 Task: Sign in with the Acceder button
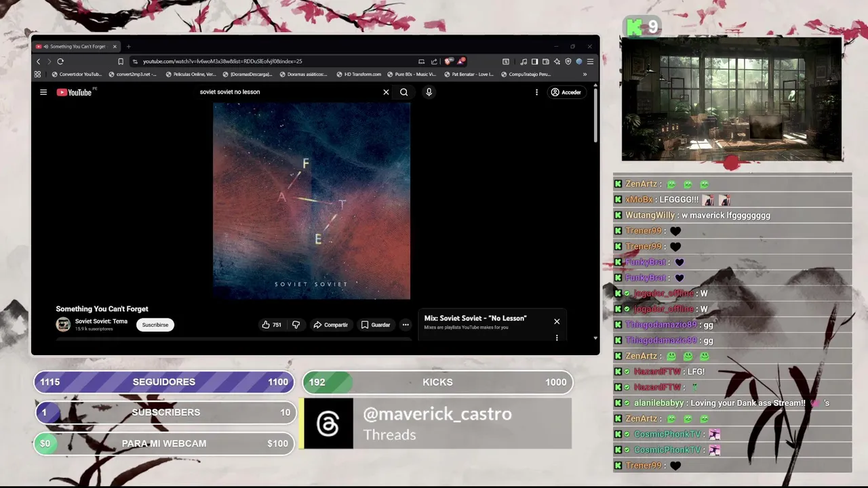(x=566, y=92)
